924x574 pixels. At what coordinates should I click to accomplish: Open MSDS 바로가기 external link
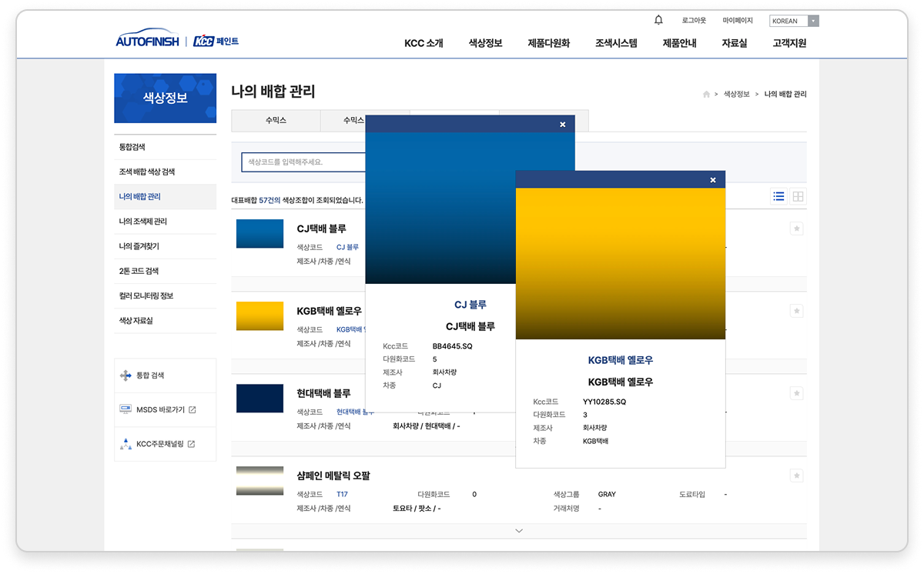[158, 409]
